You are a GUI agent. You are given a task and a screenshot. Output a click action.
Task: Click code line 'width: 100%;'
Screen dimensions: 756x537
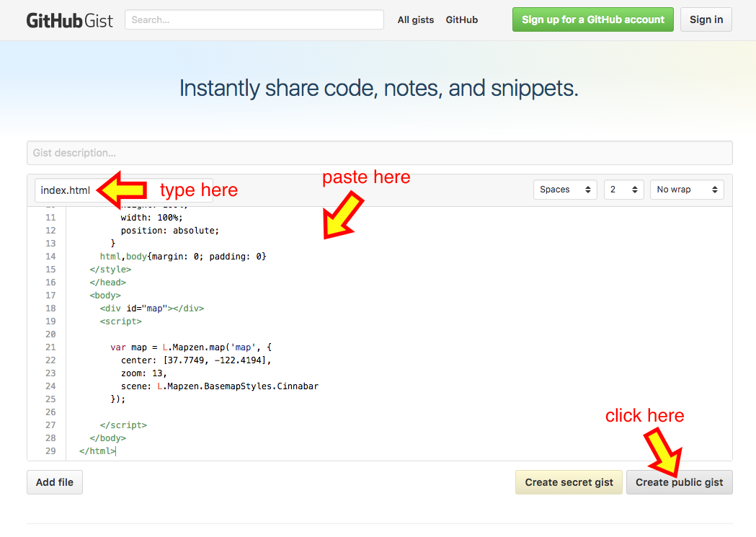click(x=151, y=218)
